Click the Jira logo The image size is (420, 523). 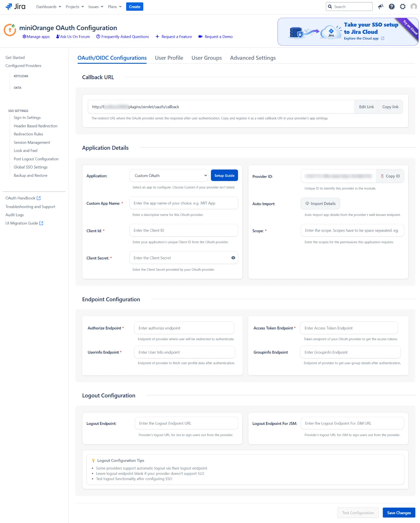15,6
